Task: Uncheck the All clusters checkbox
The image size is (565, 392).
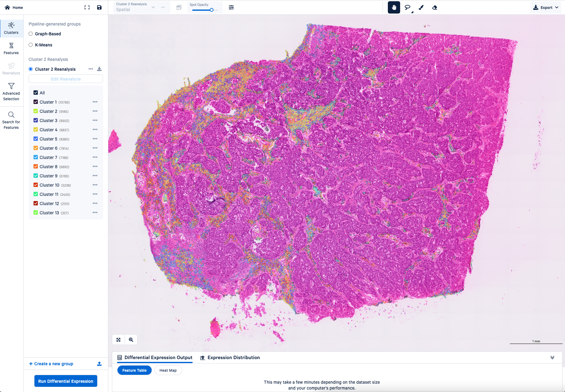Action: (x=35, y=92)
